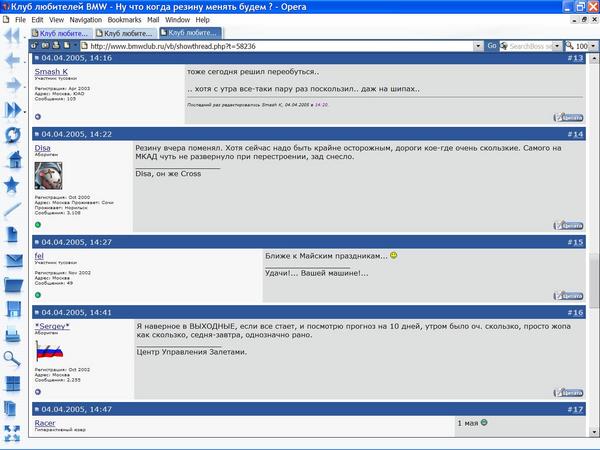The width and height of the screenshot is (600, 450).
Task: Open the Edit menu
Action: tap(37, 20)
